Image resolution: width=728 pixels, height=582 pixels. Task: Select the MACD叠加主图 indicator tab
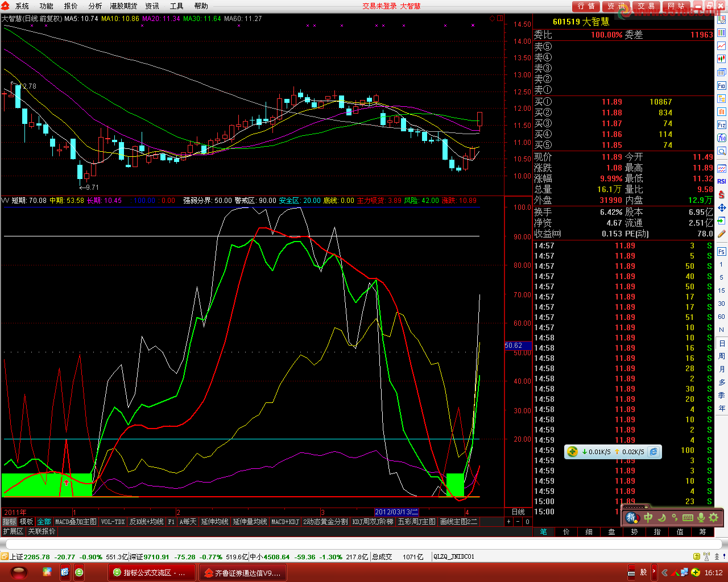76,522
